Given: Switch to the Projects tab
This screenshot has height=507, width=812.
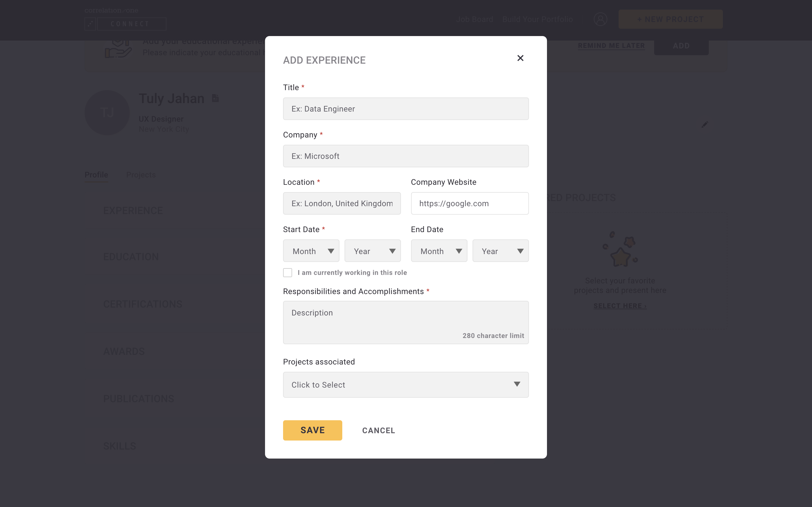Looking at the screenshot, I should [141, 175].
